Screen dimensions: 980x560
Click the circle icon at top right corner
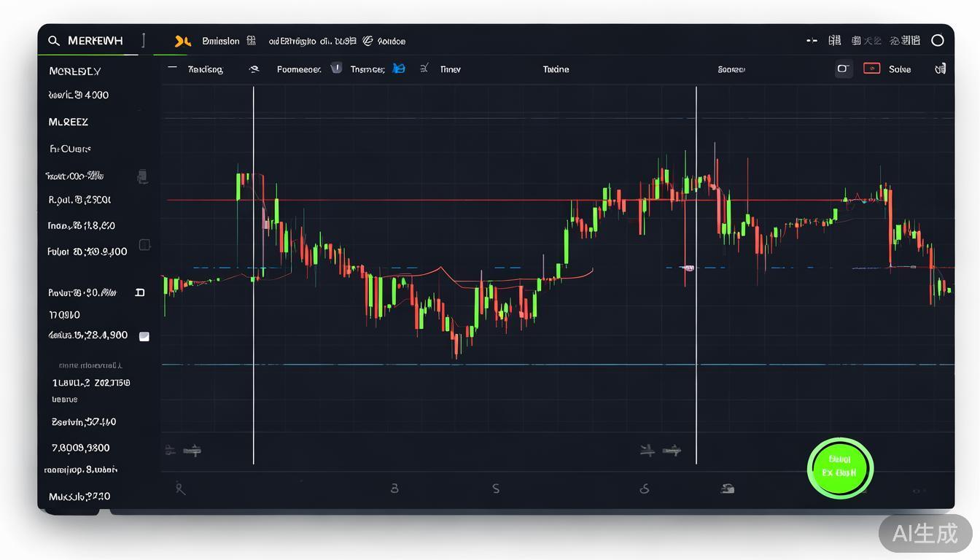[938, 41]
